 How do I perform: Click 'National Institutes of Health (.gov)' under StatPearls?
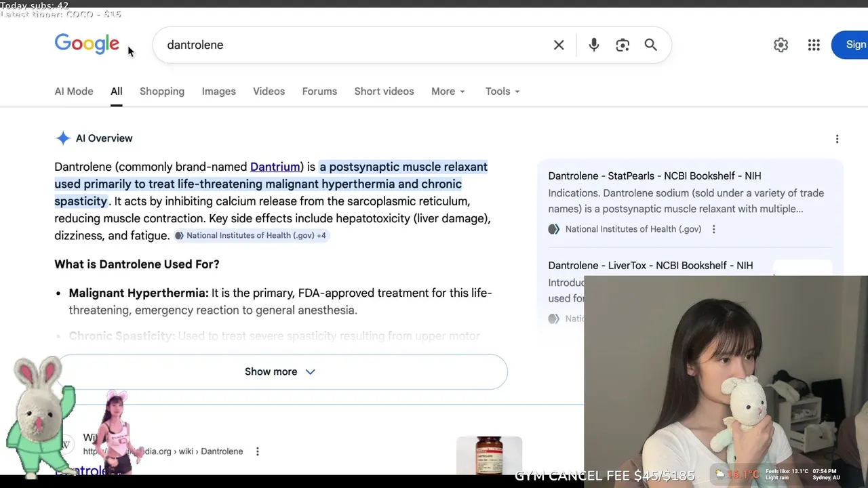pos(633,229)
